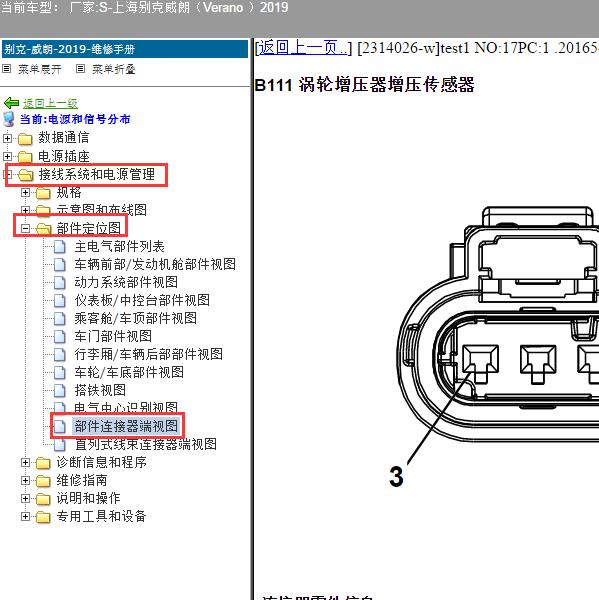The height and width of the screenshot is (600, 599).
Task: Select the 电源插座 folder label
Action: pos(64,157)
